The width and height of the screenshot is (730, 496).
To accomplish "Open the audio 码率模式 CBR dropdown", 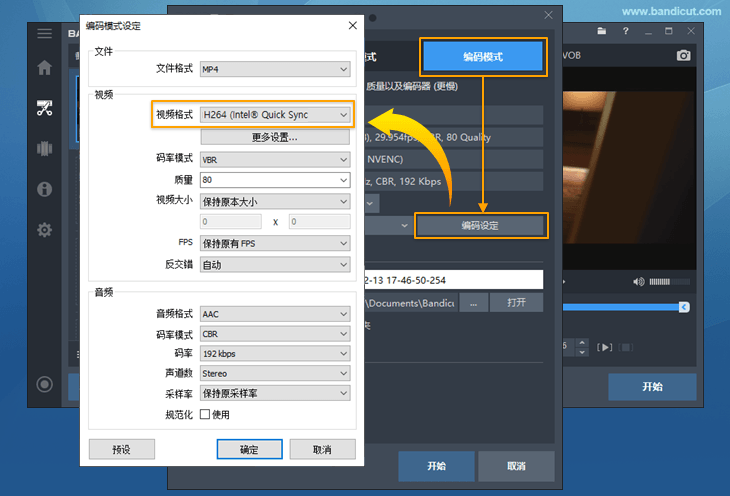I will click(x=275, y=334).
